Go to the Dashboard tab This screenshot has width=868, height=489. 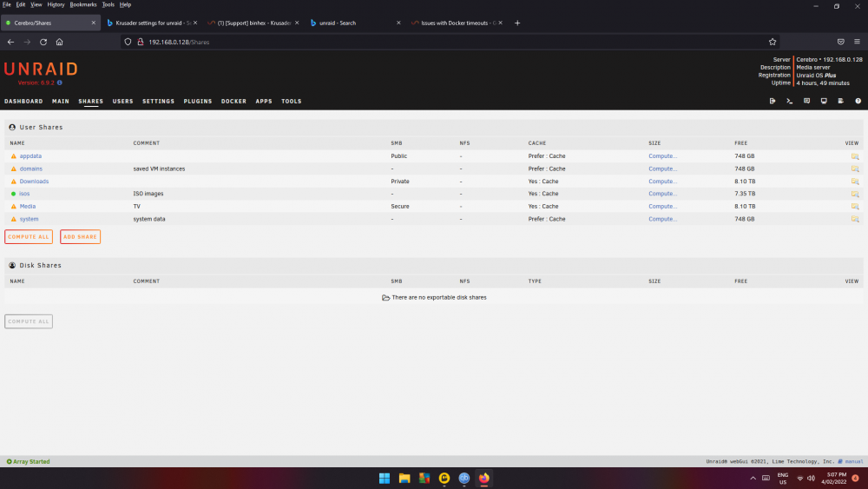click(x=23, y=102)
